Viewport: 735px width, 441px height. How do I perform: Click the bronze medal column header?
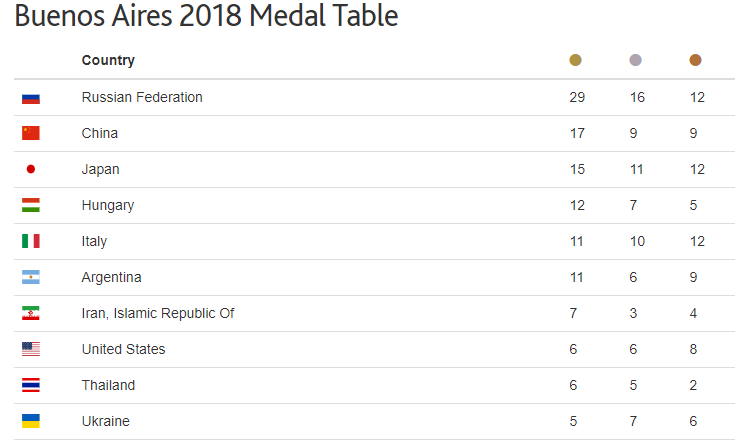click(x=696, y=61)
